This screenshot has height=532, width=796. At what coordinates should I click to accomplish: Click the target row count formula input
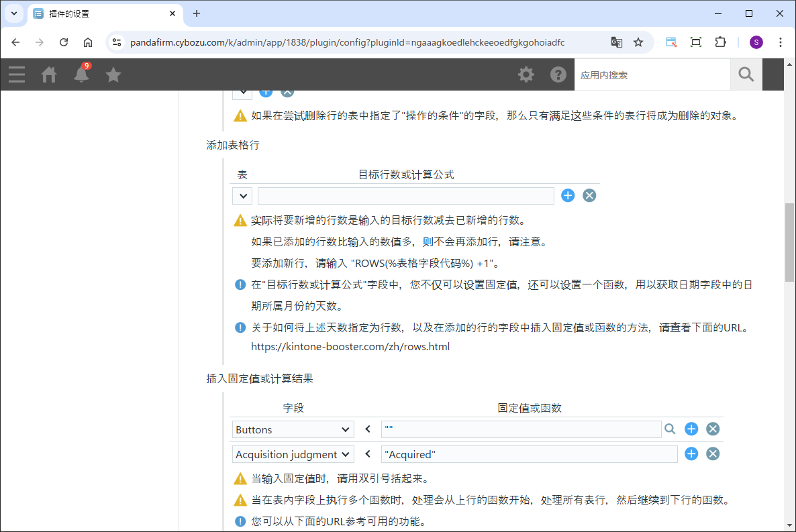point(405,196)
